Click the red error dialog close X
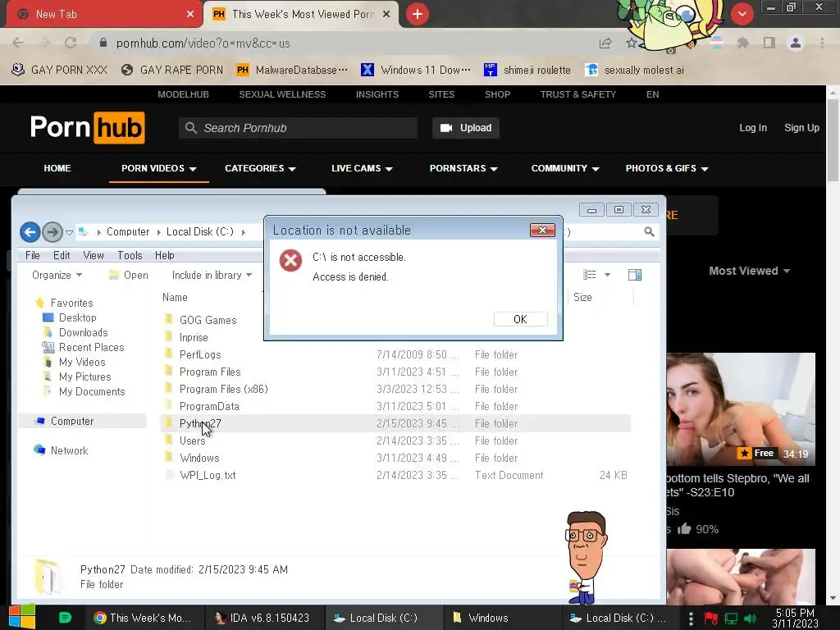Screen dimensions: 840x630 pyautogui.click(x=542, y=230)
